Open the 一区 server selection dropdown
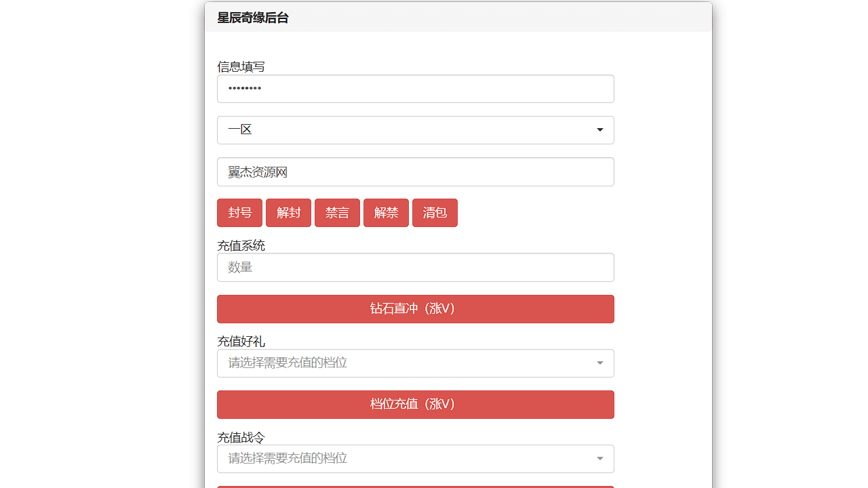Image resolution: width=868 pixels, height=488 pixels. pos(415,129)
